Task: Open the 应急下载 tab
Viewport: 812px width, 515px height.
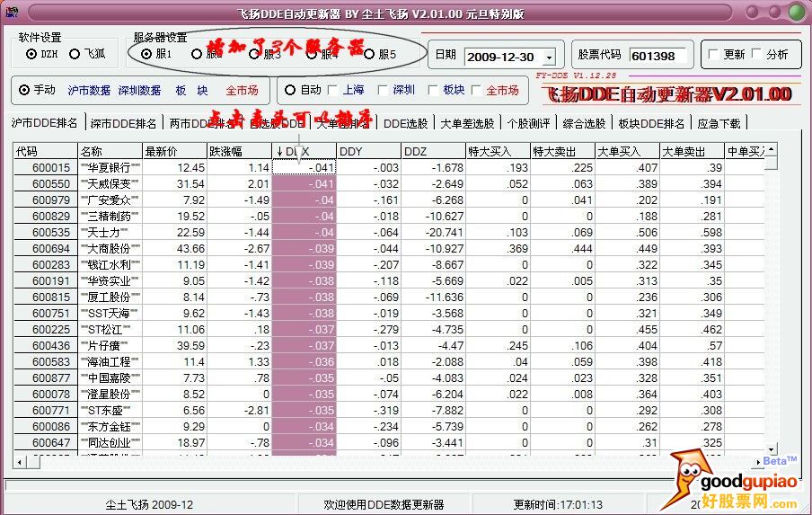Action: pyautogui.click(x=719, y=123)
